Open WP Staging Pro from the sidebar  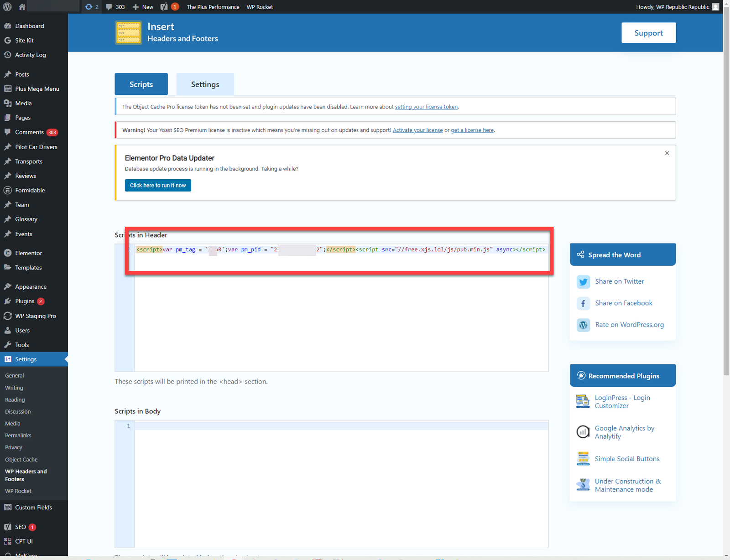coord(8,316)
